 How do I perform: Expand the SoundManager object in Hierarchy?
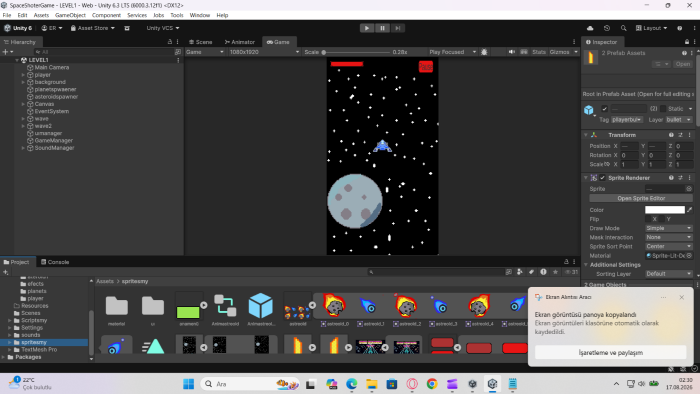pyautogui.click(x=23, y=148)
